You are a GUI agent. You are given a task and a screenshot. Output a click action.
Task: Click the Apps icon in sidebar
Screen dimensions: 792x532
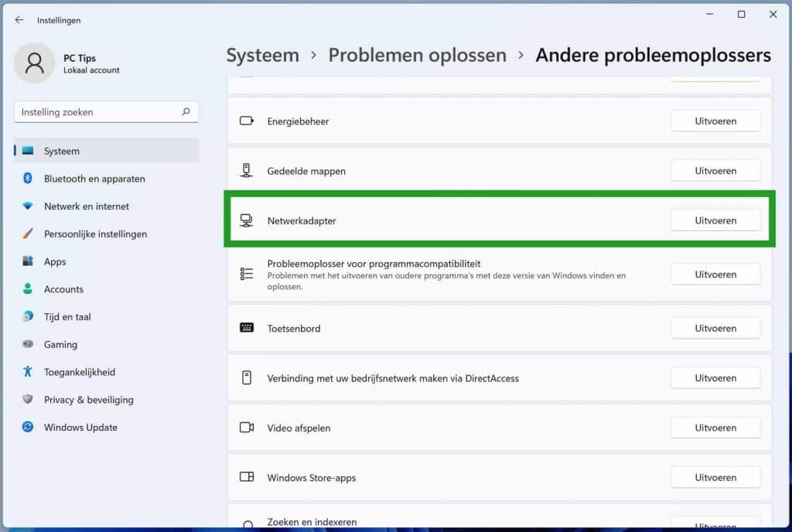click(28, 261)
